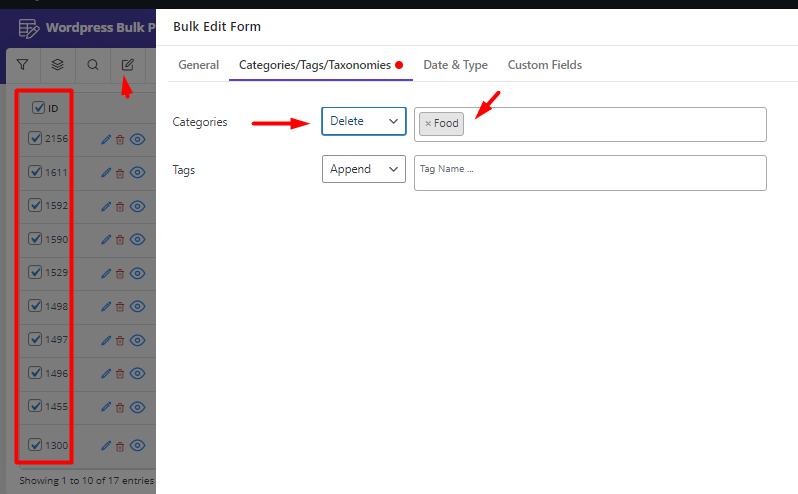Edit post 1529 with pencil icon

(x=106, y=273)
